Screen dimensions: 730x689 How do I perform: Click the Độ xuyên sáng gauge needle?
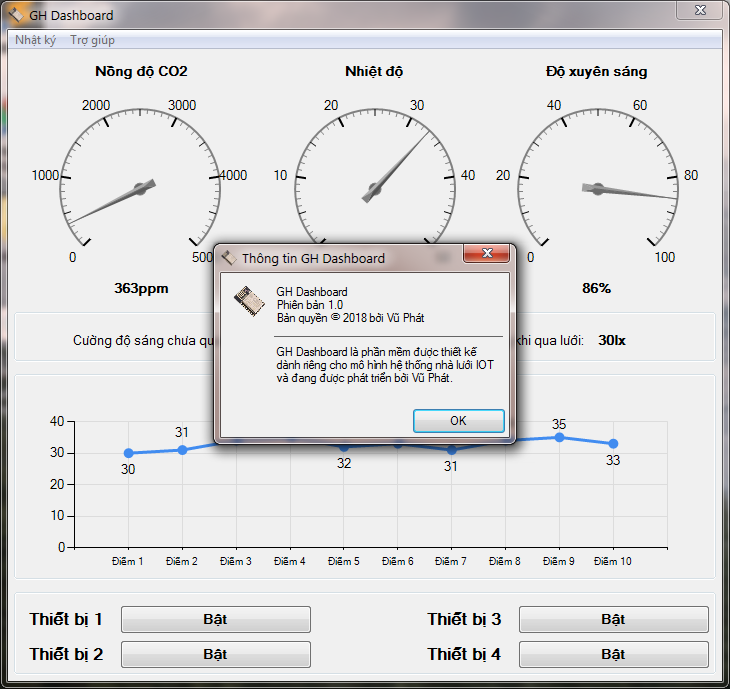629,191
